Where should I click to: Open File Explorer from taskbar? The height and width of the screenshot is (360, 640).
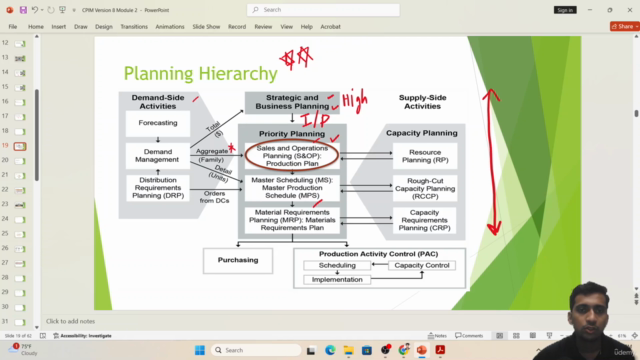tap(348, 350)
